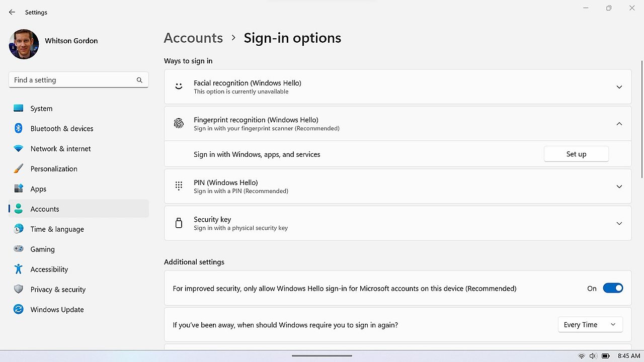Image resolution: width=644 pixels, height=362 pixels.
Task: Click "Sign in with a PIN (Recommended)" text
Action: [241, 191]
